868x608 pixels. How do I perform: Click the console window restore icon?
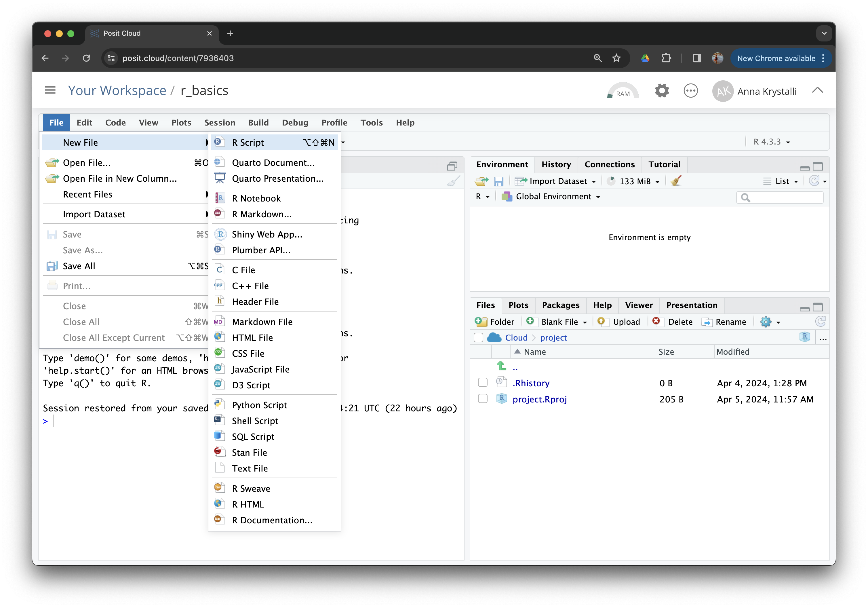[x=452, y=166]
